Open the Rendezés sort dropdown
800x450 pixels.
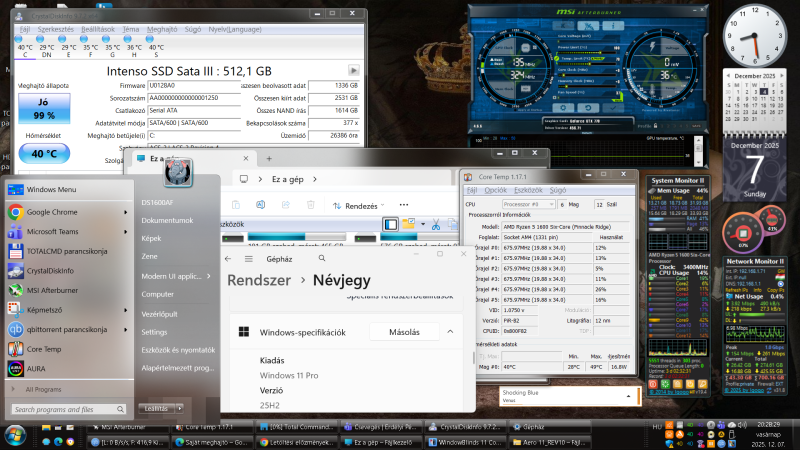click(x=359, y=206)
